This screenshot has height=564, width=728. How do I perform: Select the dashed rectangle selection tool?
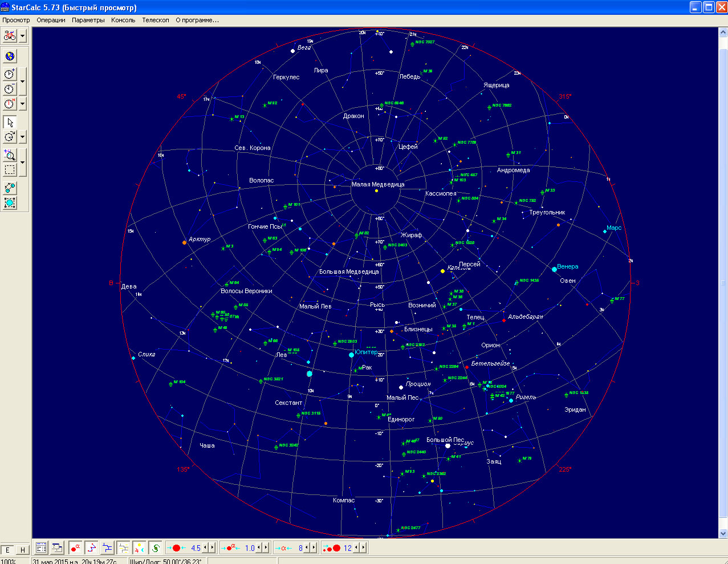(x=10, y=170)
